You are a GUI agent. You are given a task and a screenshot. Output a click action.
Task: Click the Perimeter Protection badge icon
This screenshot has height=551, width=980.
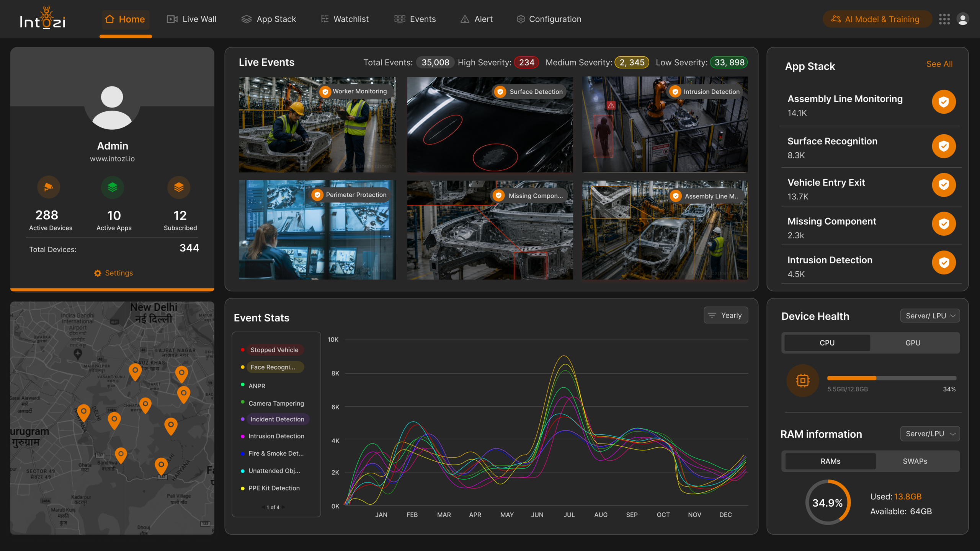point(317,195)
